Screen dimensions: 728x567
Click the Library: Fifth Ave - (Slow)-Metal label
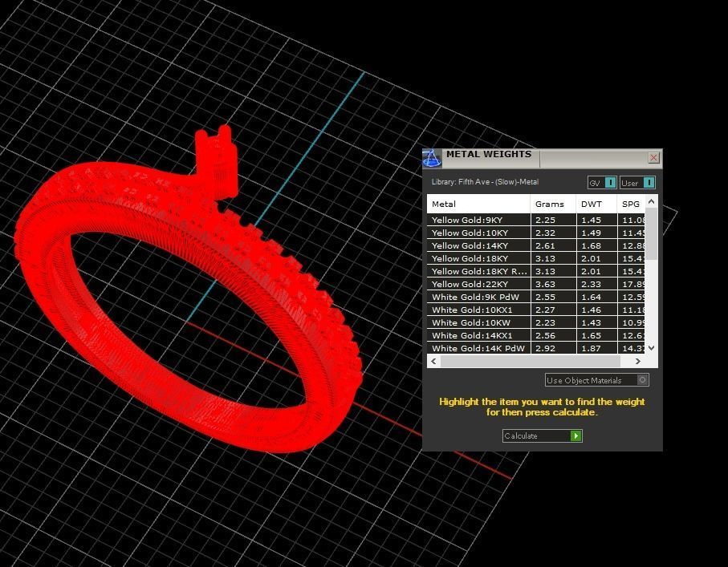point(485,182)
